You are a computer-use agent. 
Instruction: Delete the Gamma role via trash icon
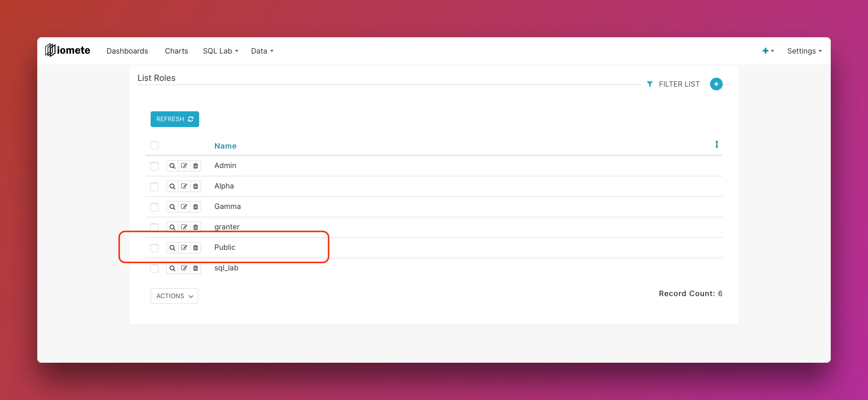click(x=195, y=207)
